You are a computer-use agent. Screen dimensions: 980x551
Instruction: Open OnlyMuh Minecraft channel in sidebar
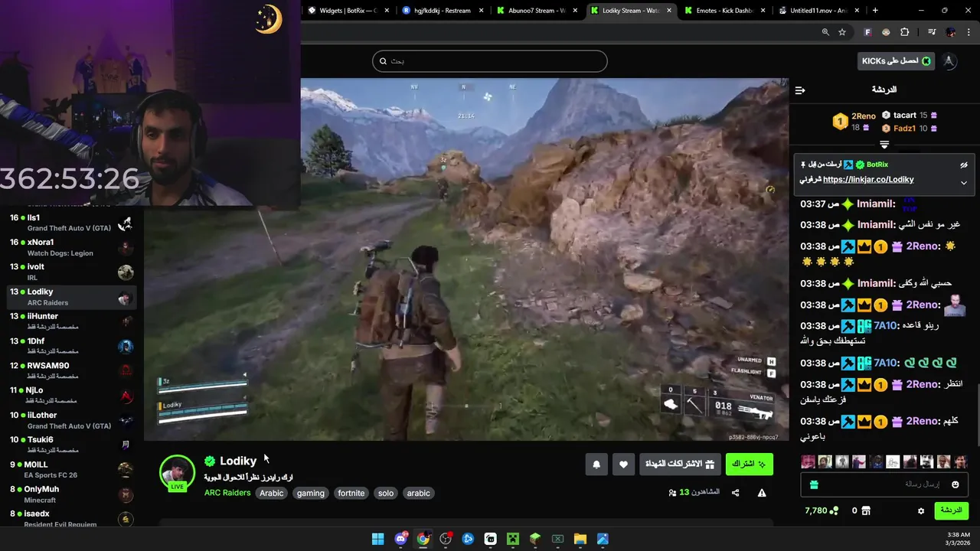(x=72, y=494)
